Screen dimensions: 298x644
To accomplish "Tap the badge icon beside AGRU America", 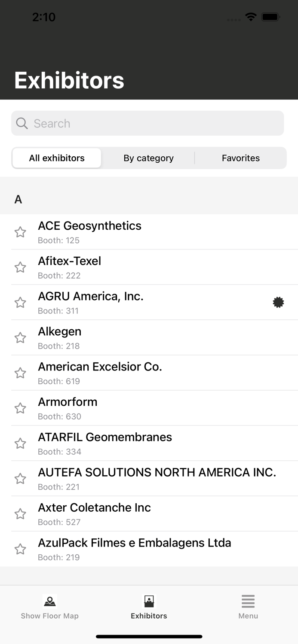I will 278,302.
